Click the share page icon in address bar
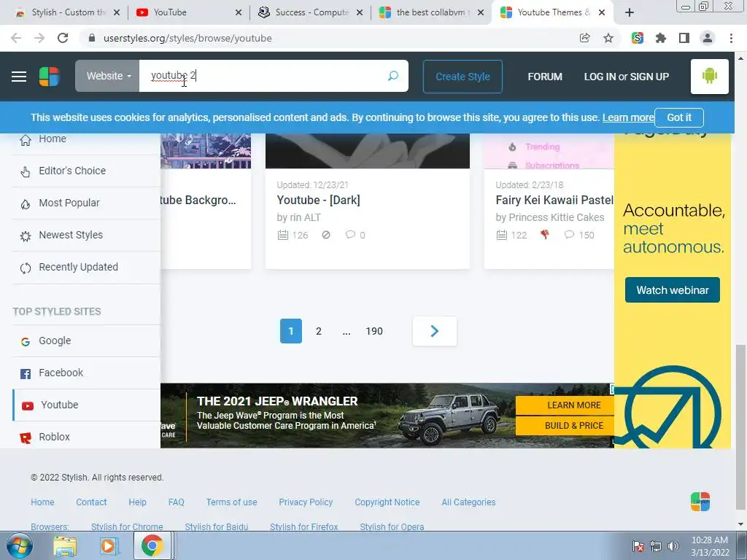 pos(584,38)
